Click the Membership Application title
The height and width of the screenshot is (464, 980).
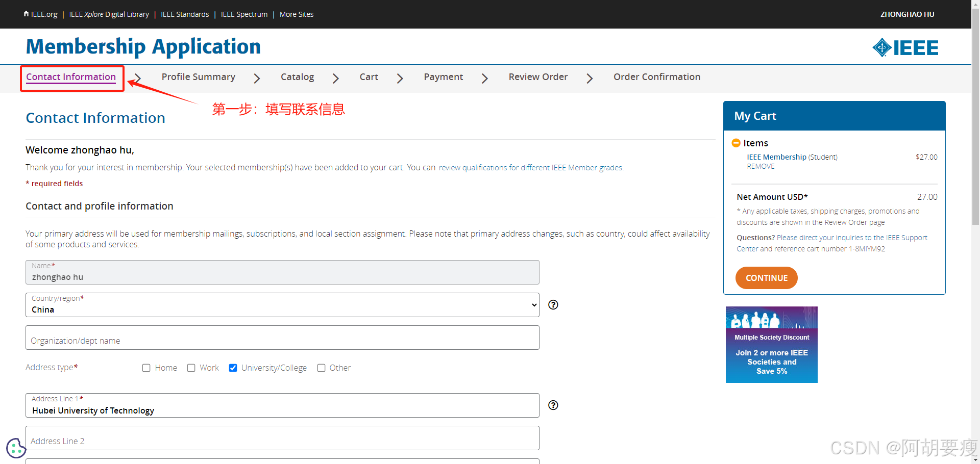[x=143, y=46]
